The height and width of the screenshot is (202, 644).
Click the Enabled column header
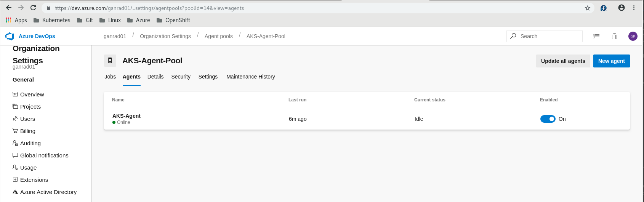pos(549,100)
